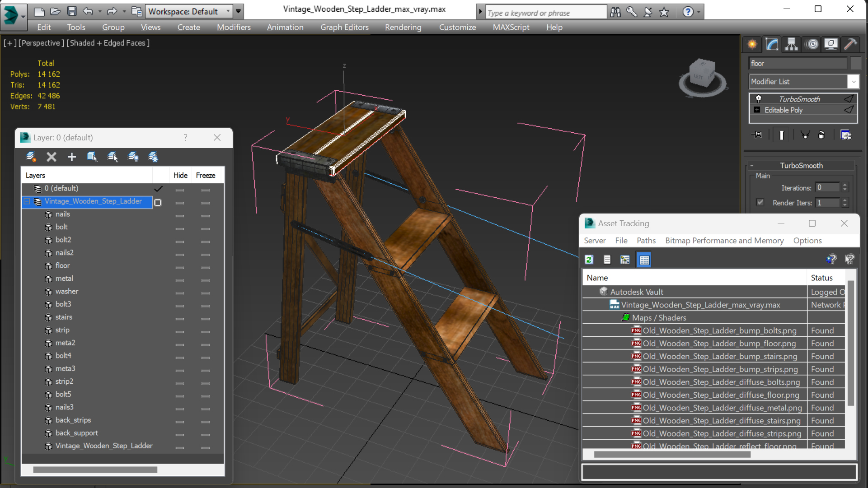Click the Render Iters spinner arrows
868x488 pixels.
(845, 202)
